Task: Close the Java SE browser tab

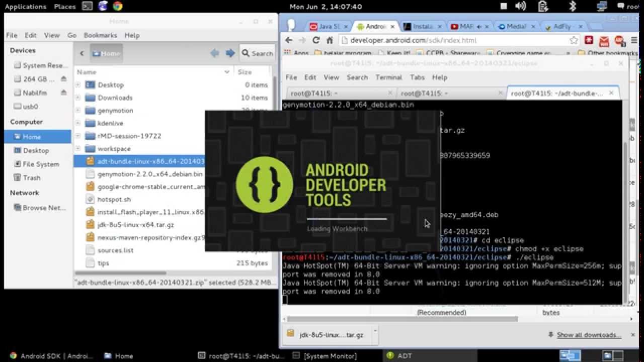Action: point(346,27)
